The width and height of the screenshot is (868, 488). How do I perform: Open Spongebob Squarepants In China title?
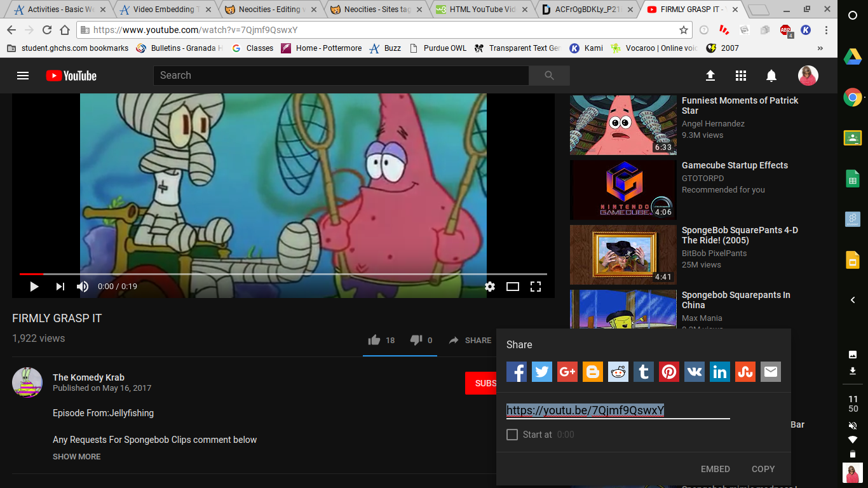736,300
